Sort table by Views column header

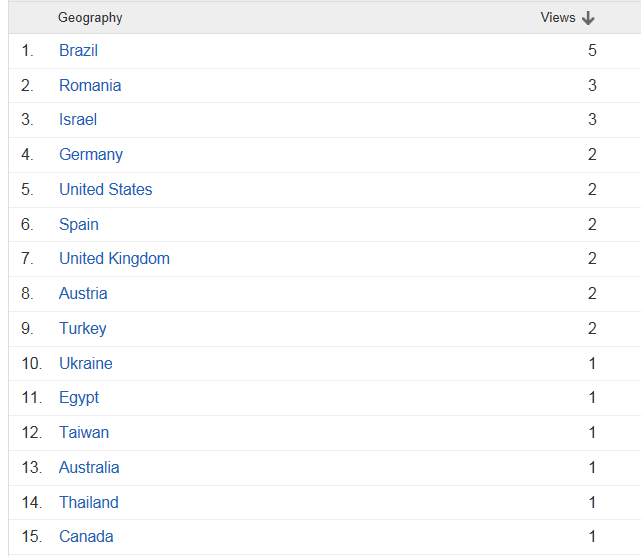558,18
